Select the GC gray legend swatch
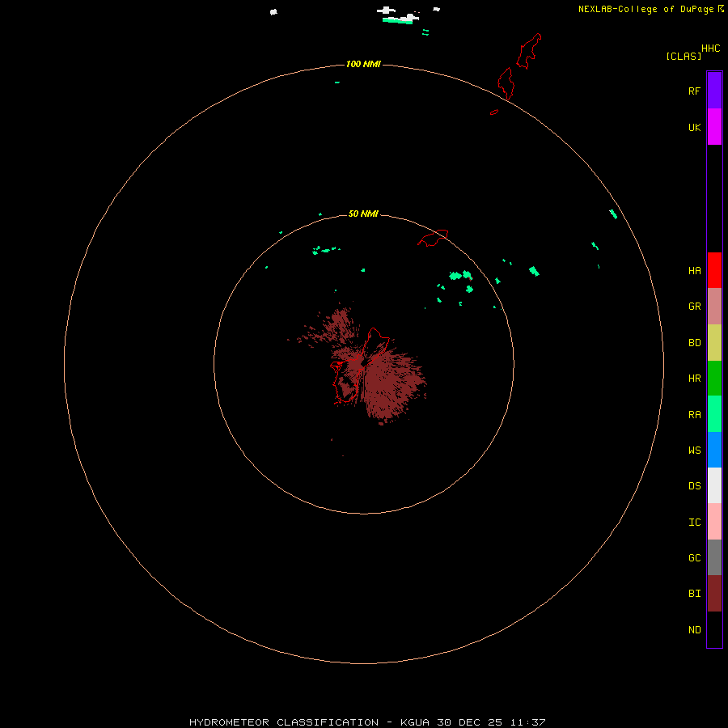The width and height of the screenshot is (728, 728). point(714,557)
